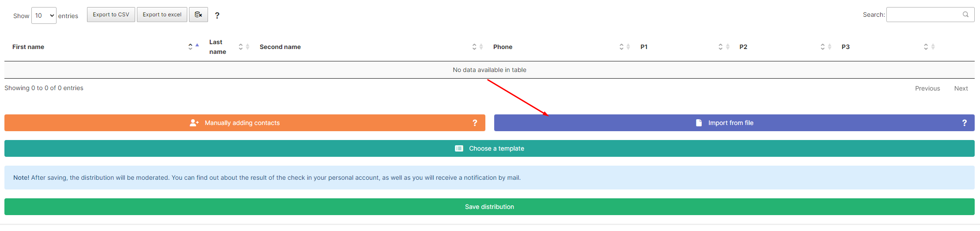Sort by P1 column header

644,47
